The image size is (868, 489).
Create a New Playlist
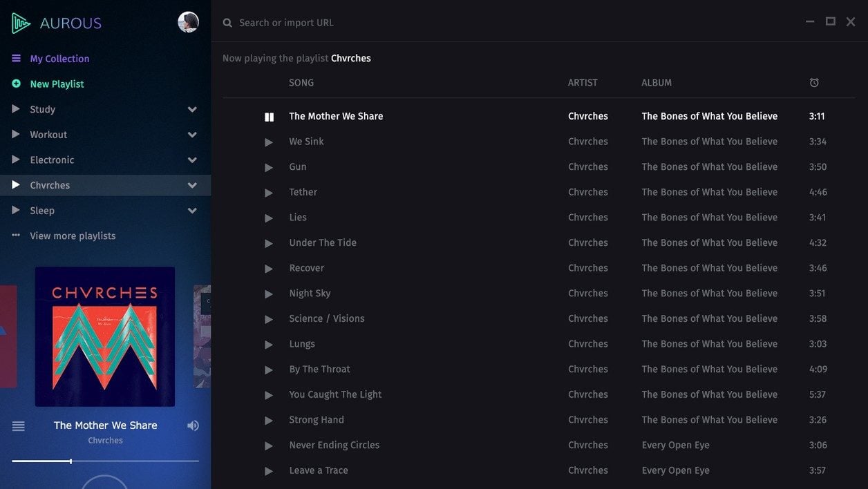pyautogui.click(x=57, y=84)
